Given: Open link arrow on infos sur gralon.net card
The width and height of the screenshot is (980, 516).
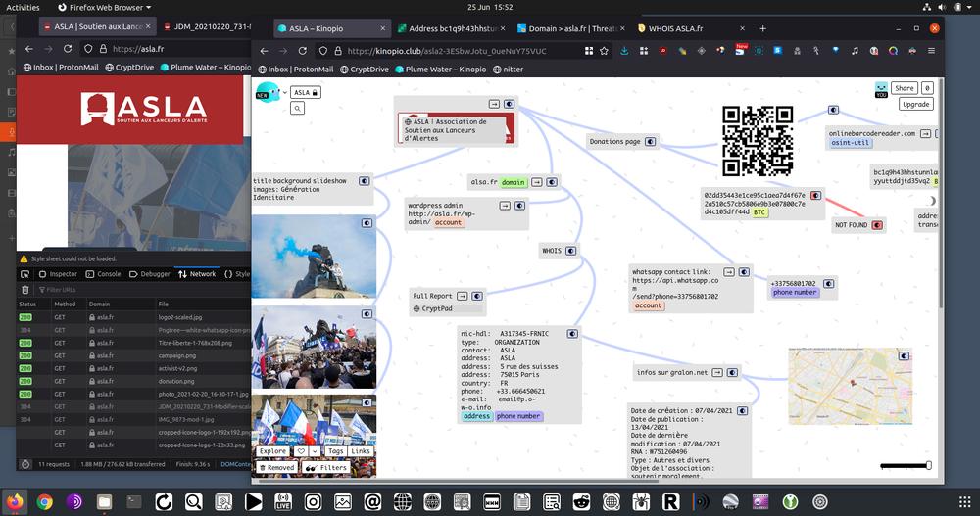Looking at the screenshot, I should [717, 372].
